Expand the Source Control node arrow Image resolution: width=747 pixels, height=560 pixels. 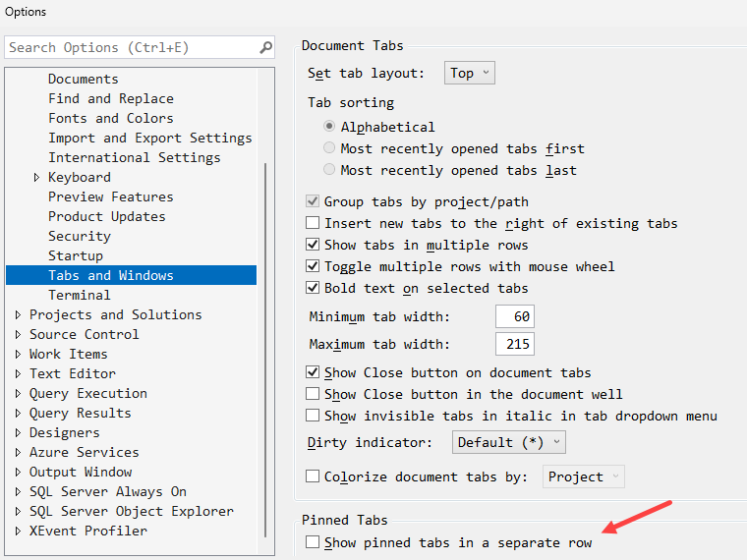coord(18,335)
